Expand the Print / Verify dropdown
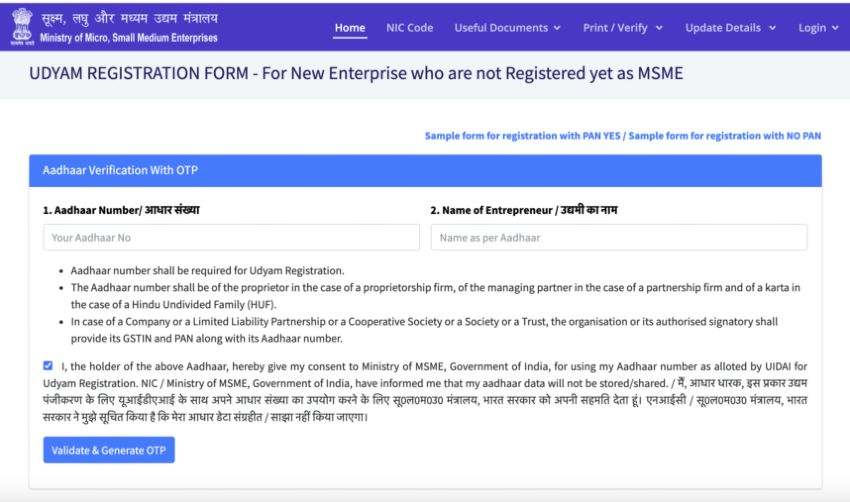 [x=623, y=28]
